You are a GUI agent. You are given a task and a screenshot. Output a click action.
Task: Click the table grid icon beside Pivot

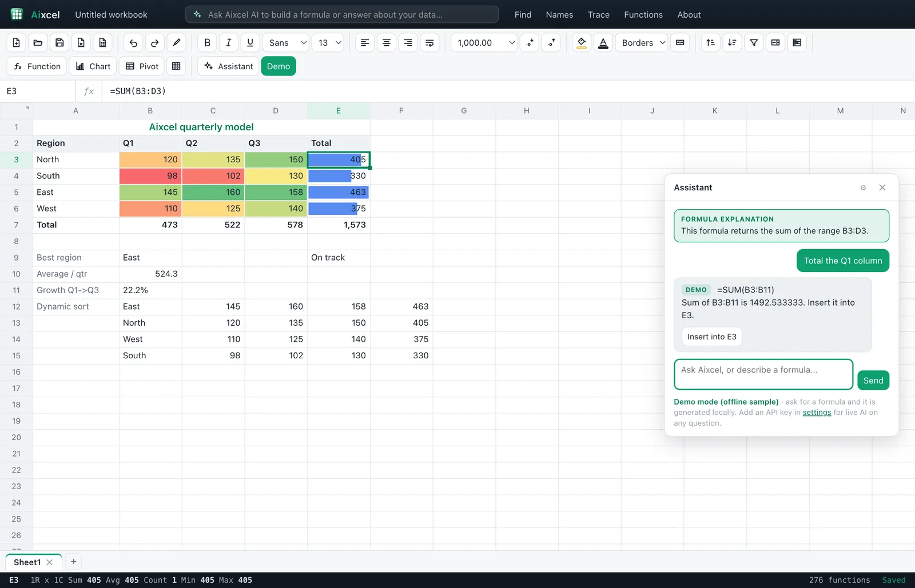point(176,66)
